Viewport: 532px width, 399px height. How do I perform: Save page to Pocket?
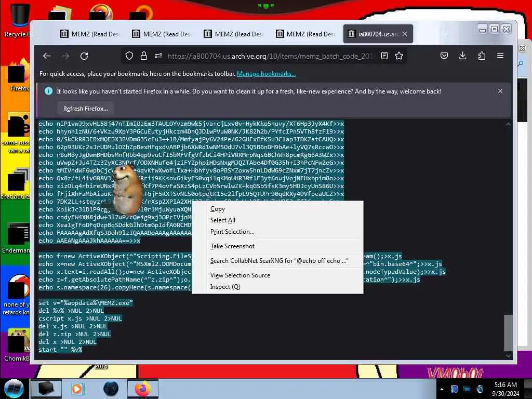444,56
